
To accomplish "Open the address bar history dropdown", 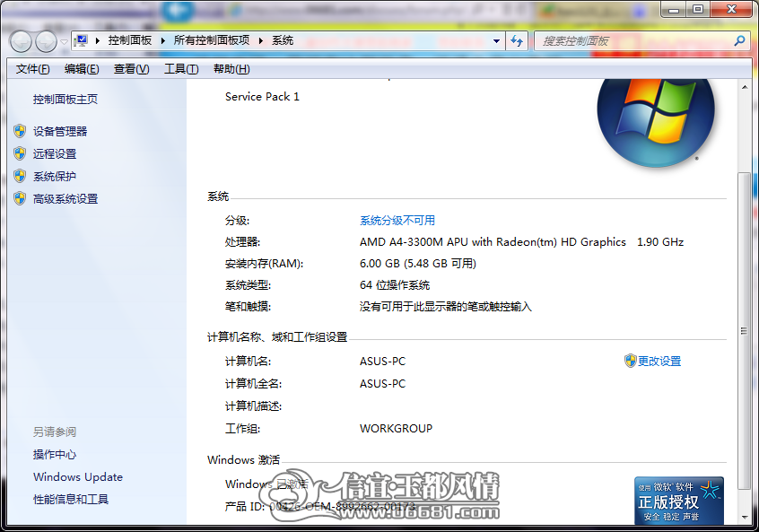I will tap(496, 41).
